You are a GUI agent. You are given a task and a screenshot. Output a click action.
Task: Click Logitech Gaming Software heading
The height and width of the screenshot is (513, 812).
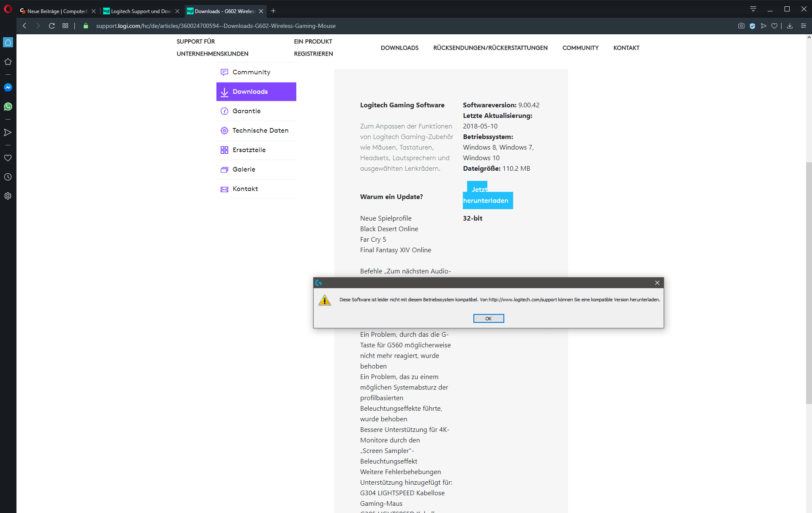(402, 105)
